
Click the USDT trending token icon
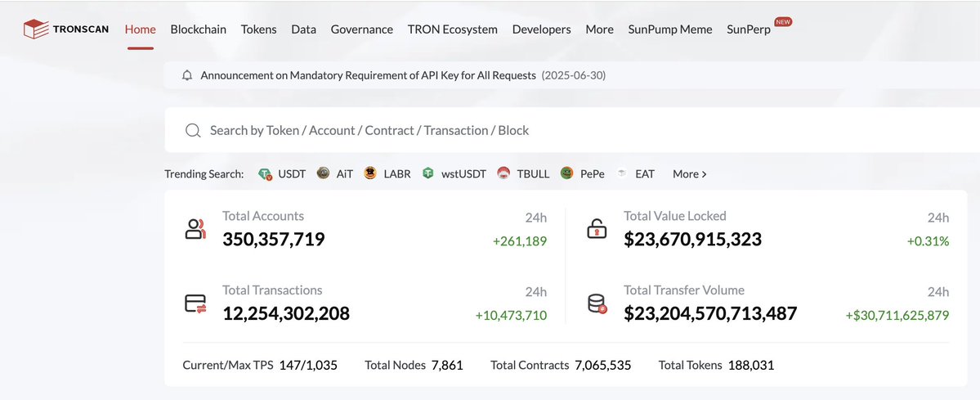(x=265, y=174)
